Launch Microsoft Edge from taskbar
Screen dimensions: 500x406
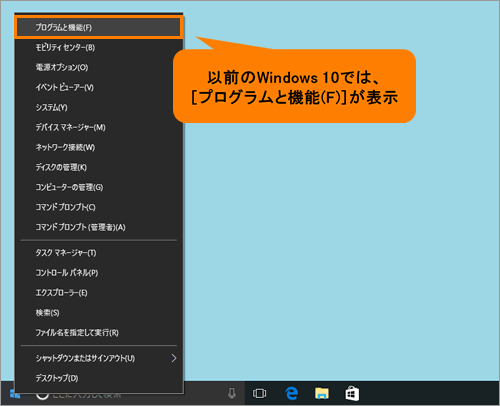tap(291, 394)
